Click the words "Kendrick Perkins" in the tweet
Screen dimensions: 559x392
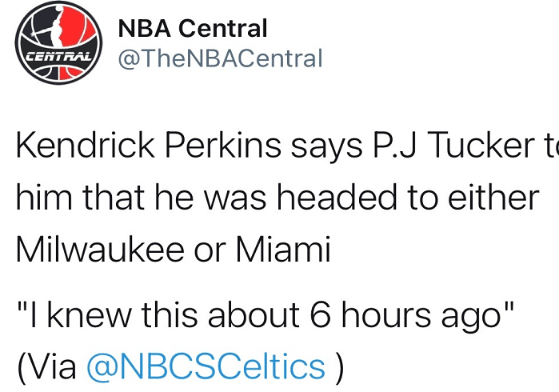pyautogui.click(x=148, y=146)
